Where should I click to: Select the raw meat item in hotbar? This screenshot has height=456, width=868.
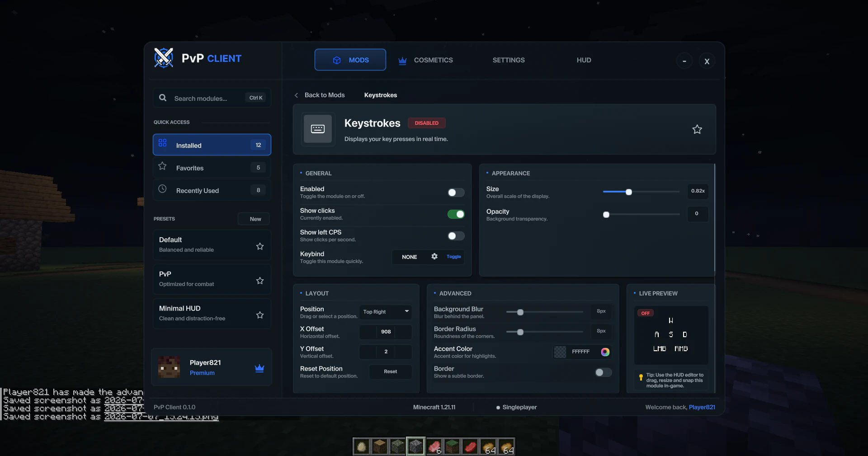tap(434, 447)
